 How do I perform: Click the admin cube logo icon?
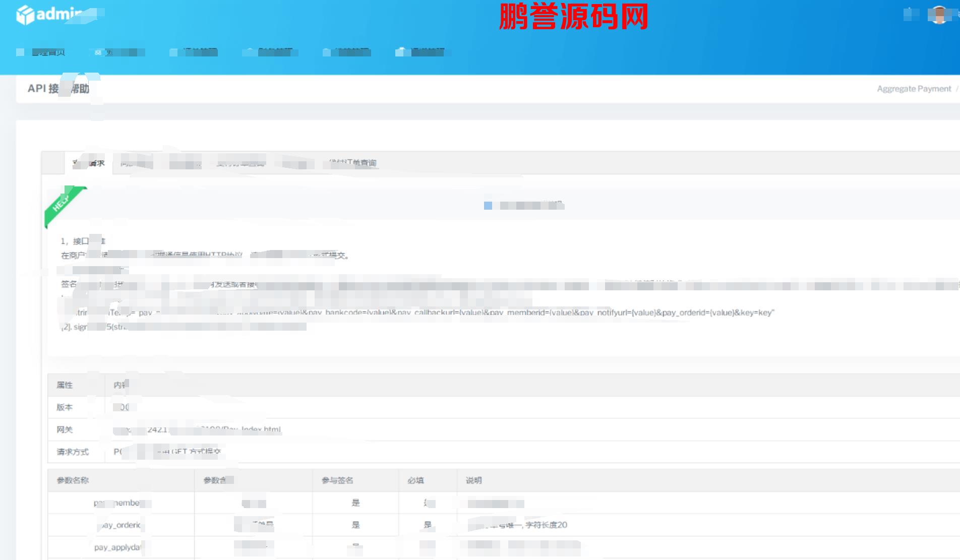[25, 15]
